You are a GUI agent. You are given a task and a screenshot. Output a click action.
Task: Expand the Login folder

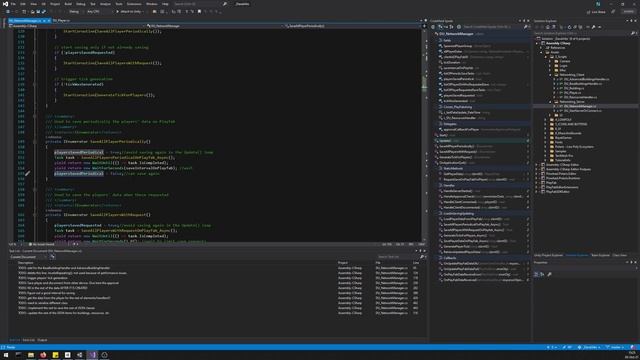point(550,66)
